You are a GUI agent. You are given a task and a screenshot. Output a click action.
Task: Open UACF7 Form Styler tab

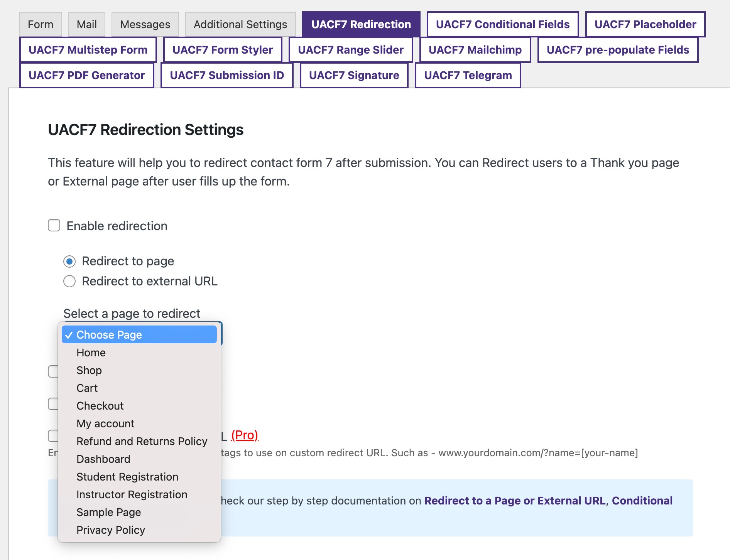[x=223, y=50]
